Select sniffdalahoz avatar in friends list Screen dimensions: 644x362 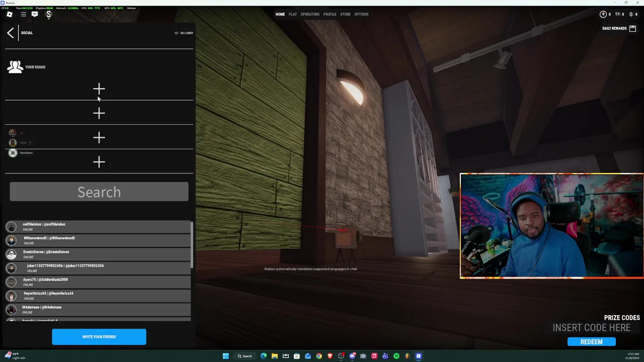coord(12,227)
